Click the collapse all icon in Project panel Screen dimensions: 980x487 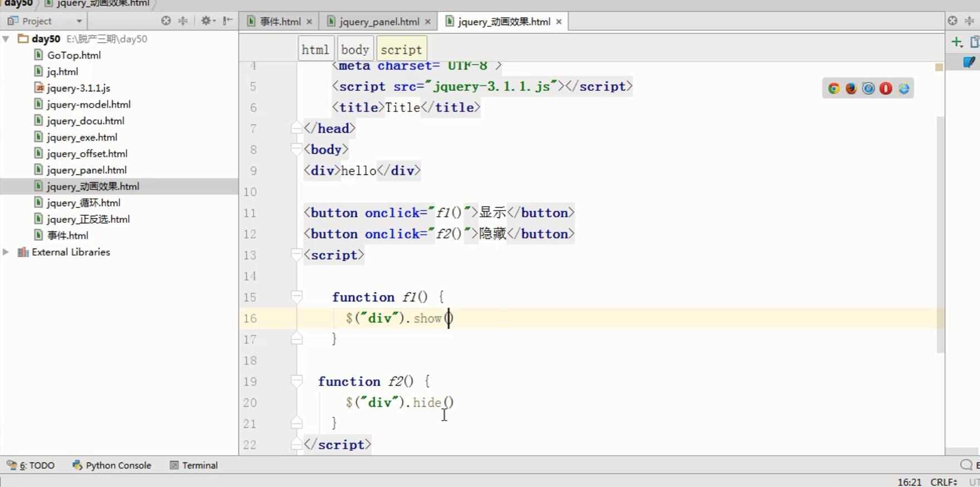183,21
